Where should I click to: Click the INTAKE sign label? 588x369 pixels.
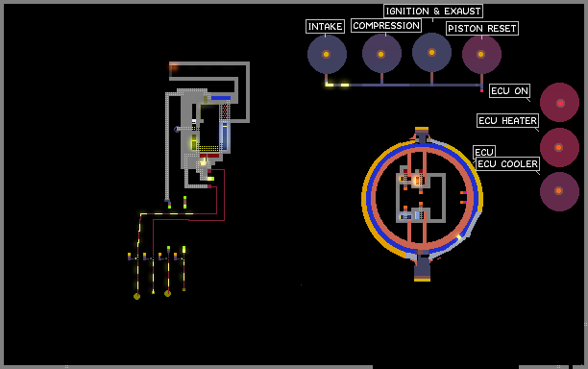(x=325, y=27)
